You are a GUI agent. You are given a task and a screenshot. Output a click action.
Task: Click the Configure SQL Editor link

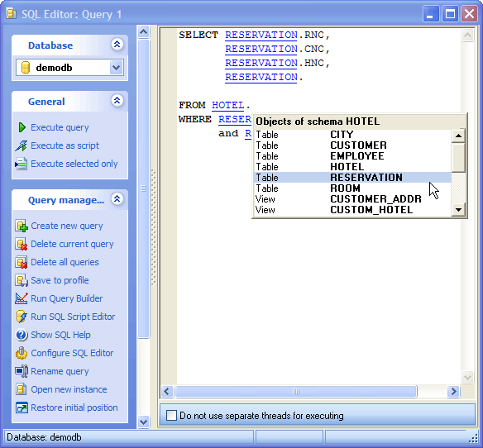pos(72,353)
